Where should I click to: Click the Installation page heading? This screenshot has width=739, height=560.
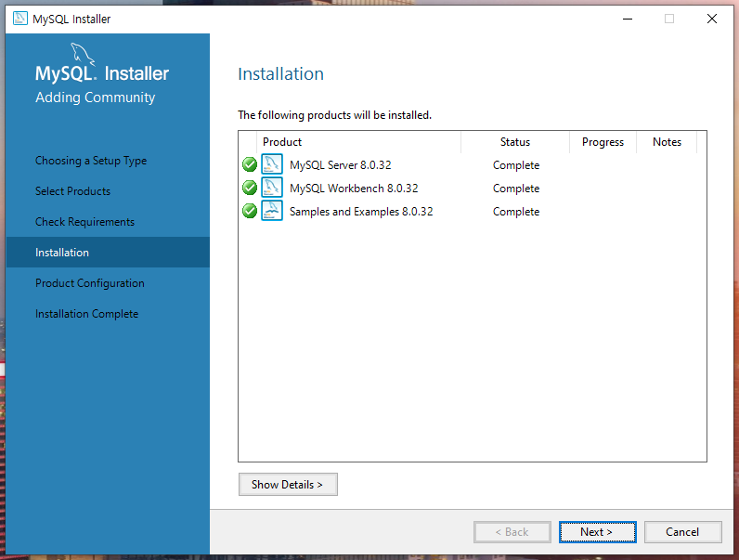281,73
